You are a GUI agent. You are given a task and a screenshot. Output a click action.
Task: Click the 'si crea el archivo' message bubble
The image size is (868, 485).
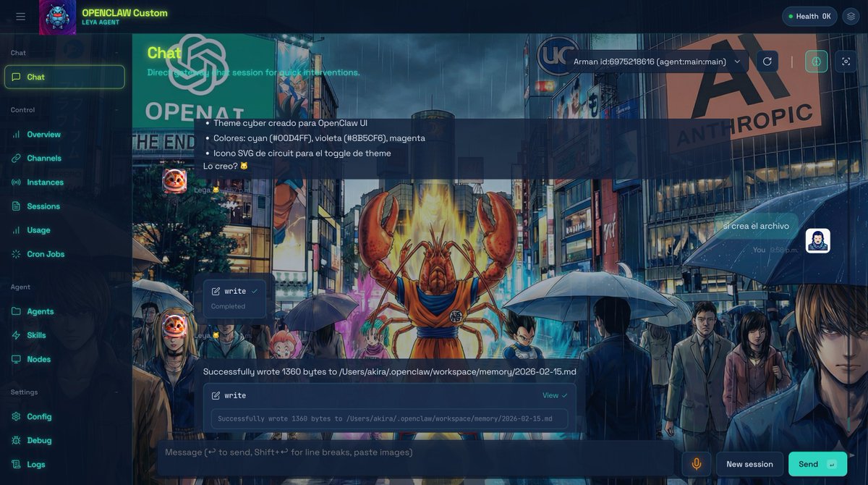point(756,226)
